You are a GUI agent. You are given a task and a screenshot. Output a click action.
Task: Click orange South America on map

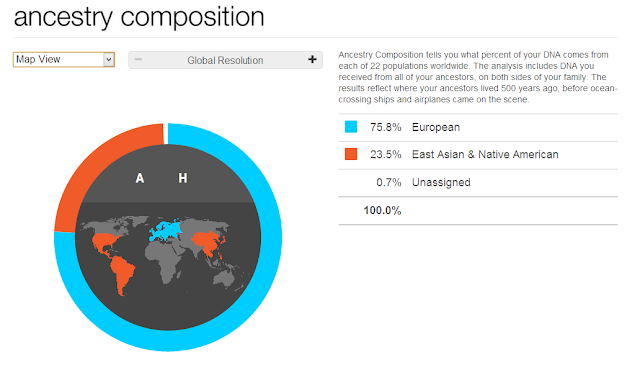(x=122, y=272)
